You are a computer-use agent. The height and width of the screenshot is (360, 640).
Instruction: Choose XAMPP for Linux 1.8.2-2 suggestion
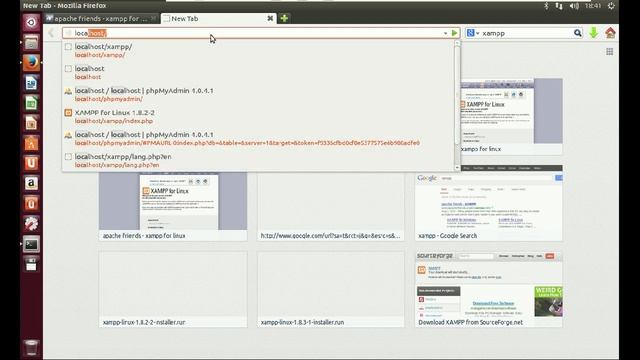coord(259,117)
